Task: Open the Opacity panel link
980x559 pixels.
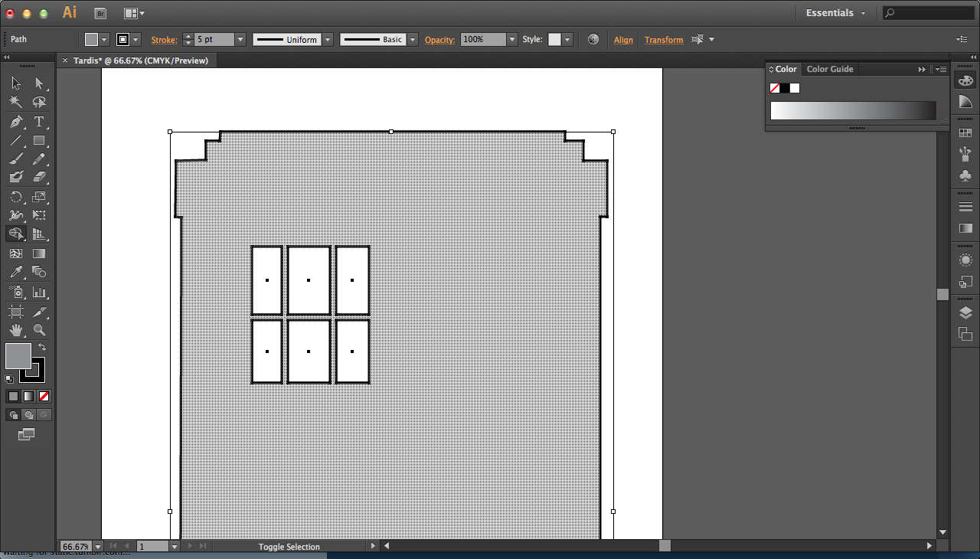Action: [439, 40]
